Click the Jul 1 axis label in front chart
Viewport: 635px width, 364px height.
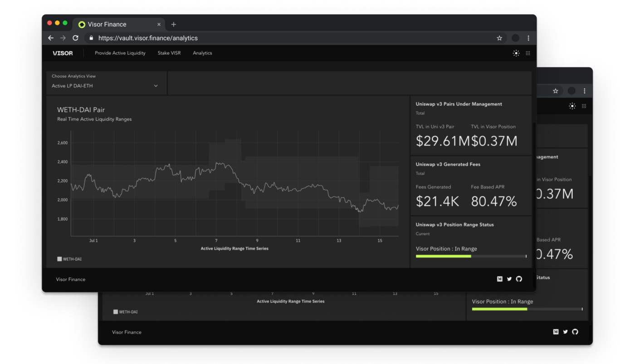tap(93, 241)
